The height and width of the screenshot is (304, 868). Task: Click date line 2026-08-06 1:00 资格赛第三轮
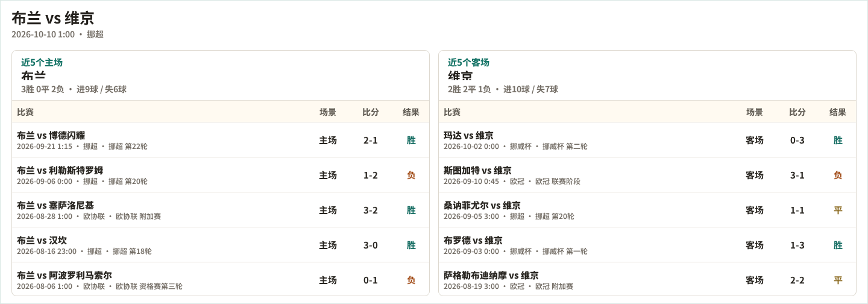99,287
